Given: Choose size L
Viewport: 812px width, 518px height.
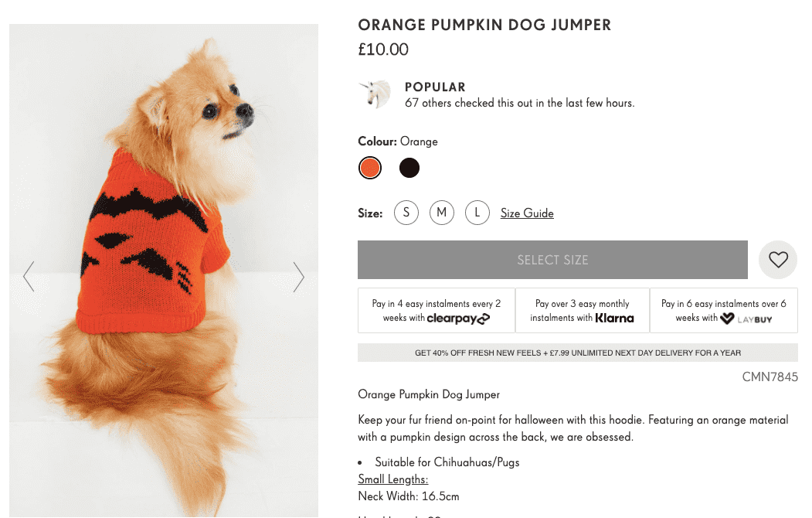Looking at the screenshot, I should [x=477, y=213].
